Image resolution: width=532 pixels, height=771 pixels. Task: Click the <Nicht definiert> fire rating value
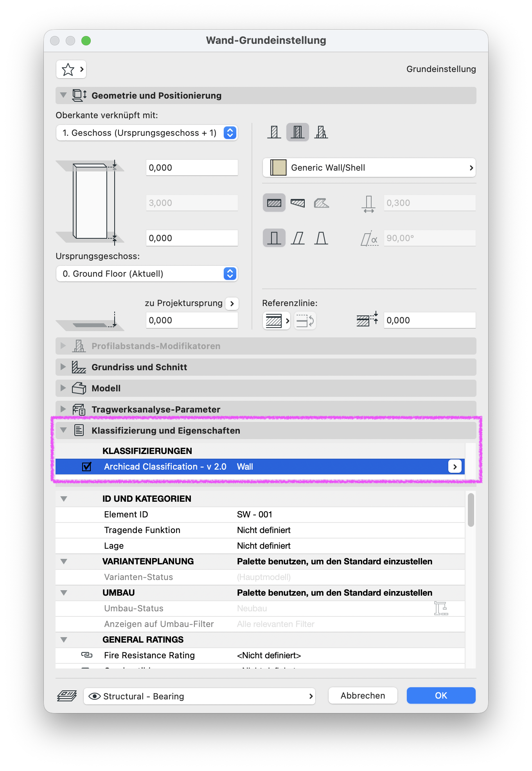coord(269,656)
